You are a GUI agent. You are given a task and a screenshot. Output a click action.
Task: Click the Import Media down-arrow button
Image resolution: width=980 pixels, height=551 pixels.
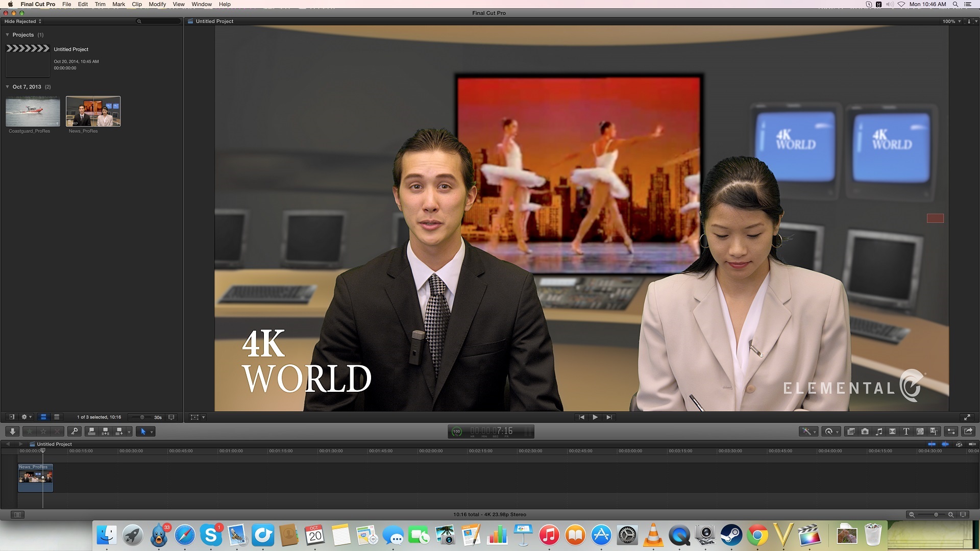(12, 432)
